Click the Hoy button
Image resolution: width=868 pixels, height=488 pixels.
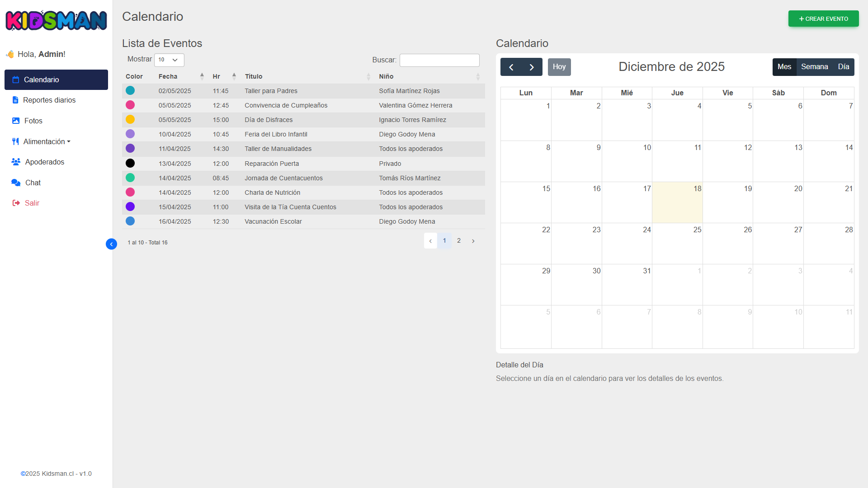pyautogui.click(x=559, y=67)
